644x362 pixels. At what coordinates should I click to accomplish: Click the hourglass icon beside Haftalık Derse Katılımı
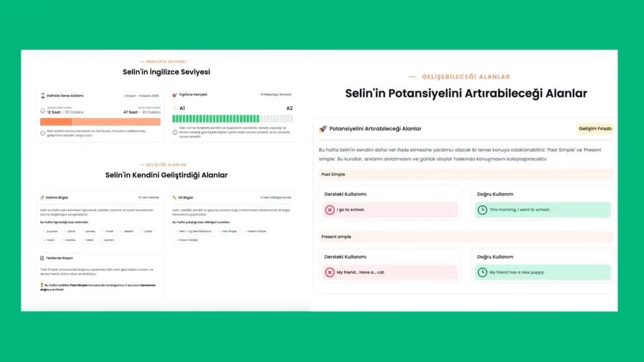coord(43,96)
